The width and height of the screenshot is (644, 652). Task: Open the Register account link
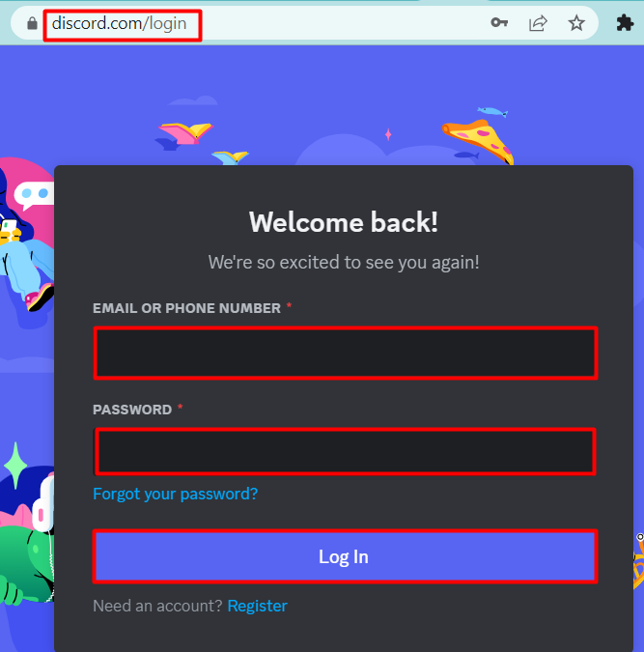[258, 606]
